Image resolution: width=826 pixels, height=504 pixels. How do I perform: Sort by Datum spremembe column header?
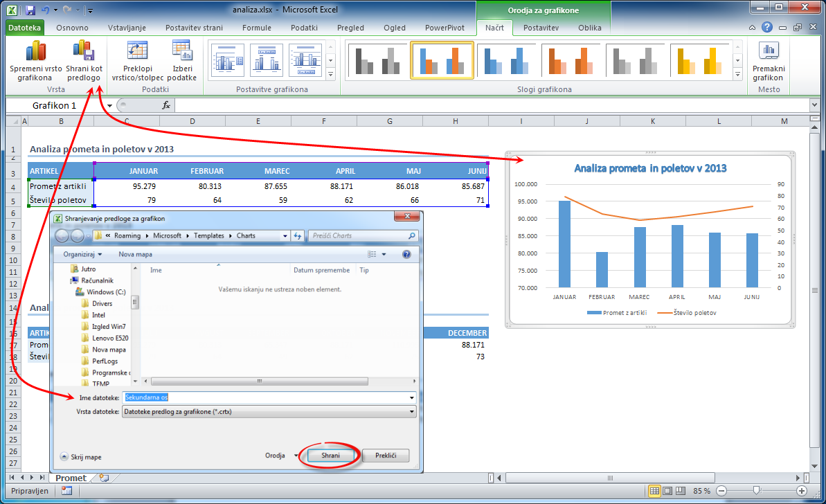click(x=321, y=270)
